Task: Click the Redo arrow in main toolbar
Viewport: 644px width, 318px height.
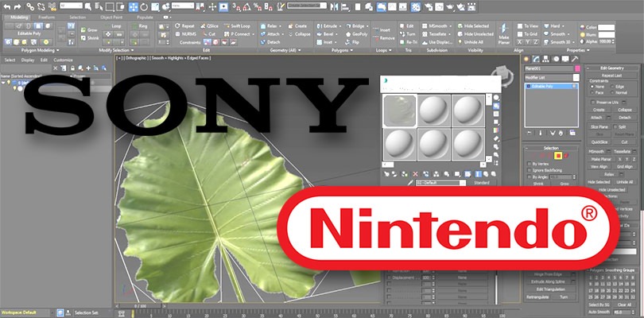Action: 17,6
